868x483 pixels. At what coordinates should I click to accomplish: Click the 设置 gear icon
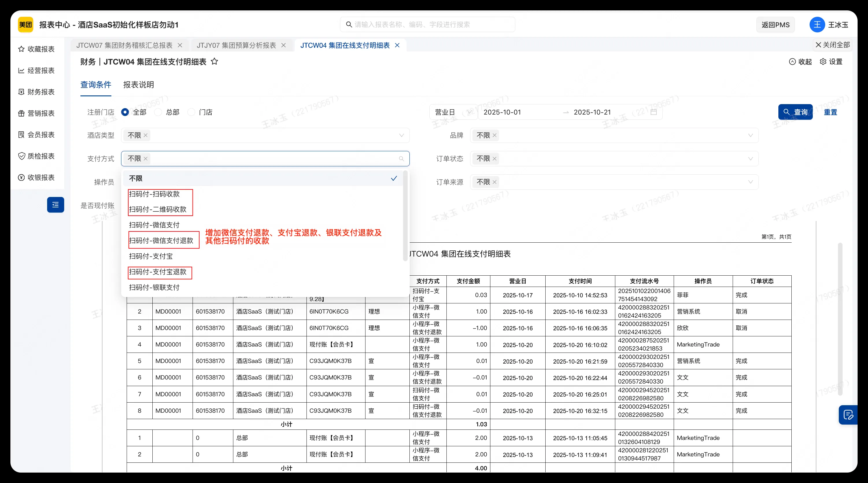(823, 62)
